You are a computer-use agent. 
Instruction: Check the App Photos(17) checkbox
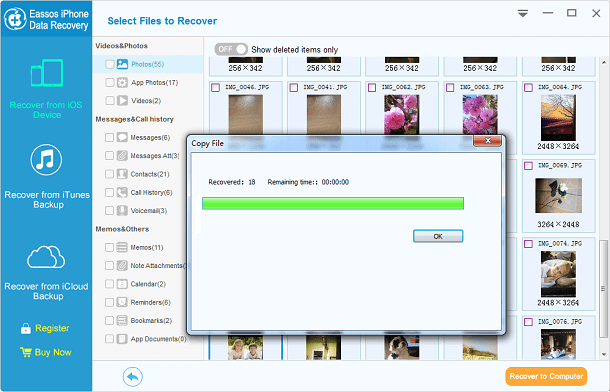point(110,82)
